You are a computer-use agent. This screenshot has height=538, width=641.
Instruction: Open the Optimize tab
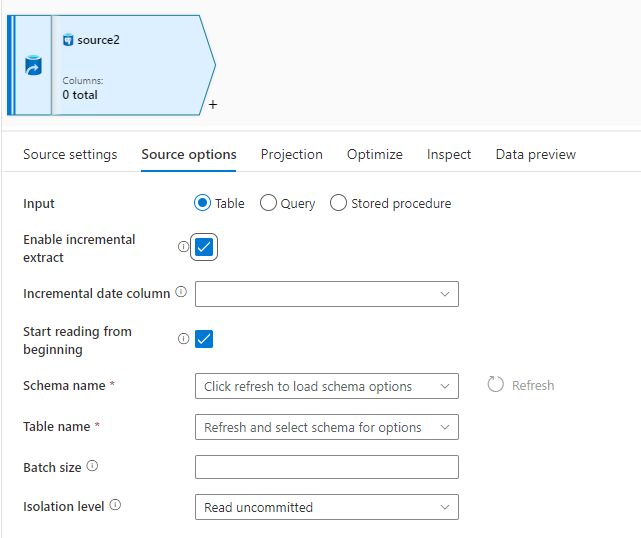(374, 155)
